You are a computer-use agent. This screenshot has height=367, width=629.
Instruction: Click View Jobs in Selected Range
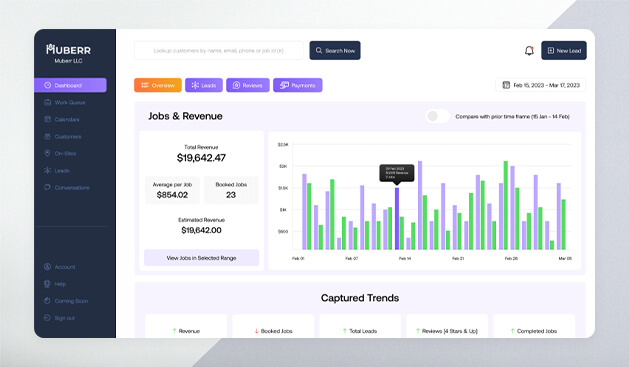pos(201,258)
